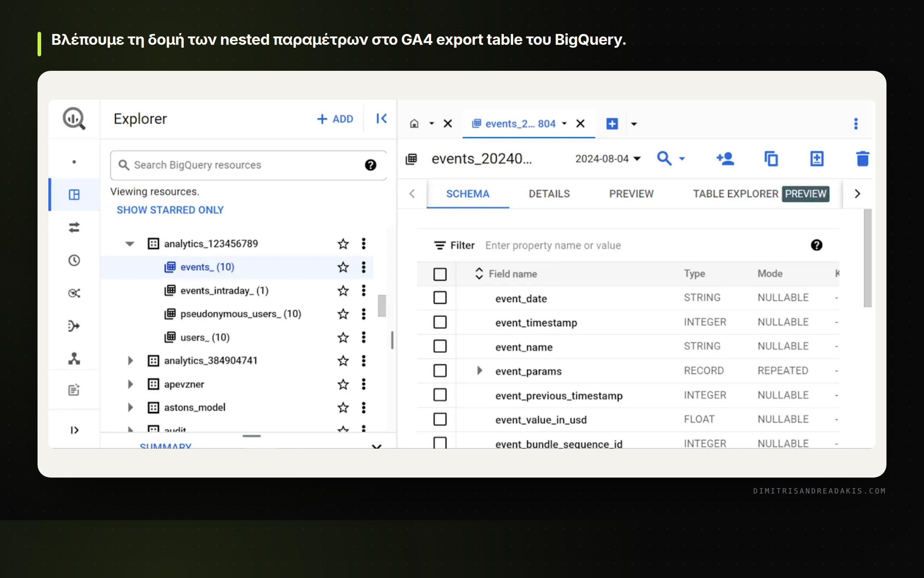Close the events_2... 804 tab
The height and width of the screenshot is (578, 924).
(580, 124)
